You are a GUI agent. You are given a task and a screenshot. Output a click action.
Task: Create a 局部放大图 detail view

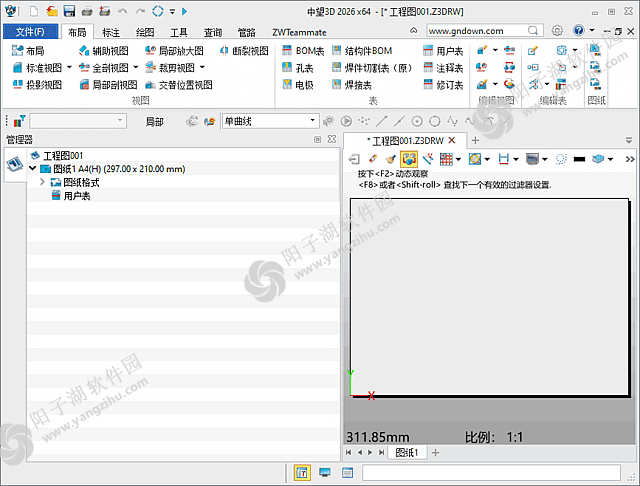tap(174, 51)
